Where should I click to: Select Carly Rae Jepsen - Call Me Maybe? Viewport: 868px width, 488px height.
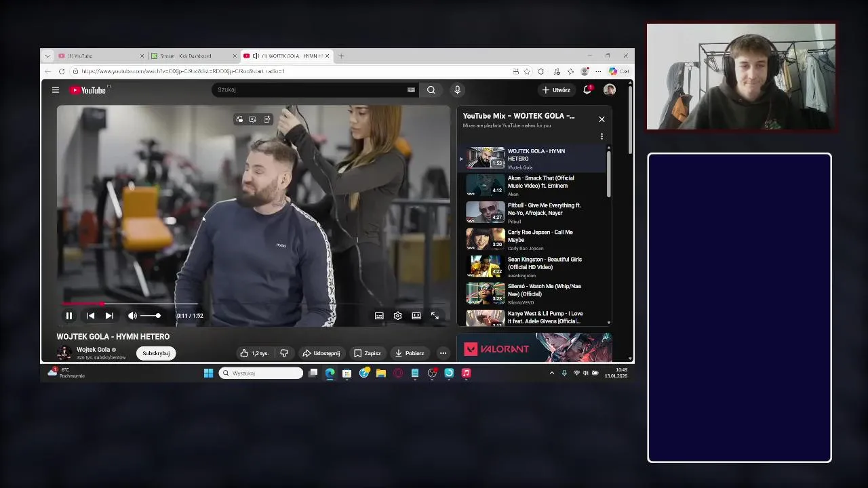pyautogui.click(x=532, y=239)
